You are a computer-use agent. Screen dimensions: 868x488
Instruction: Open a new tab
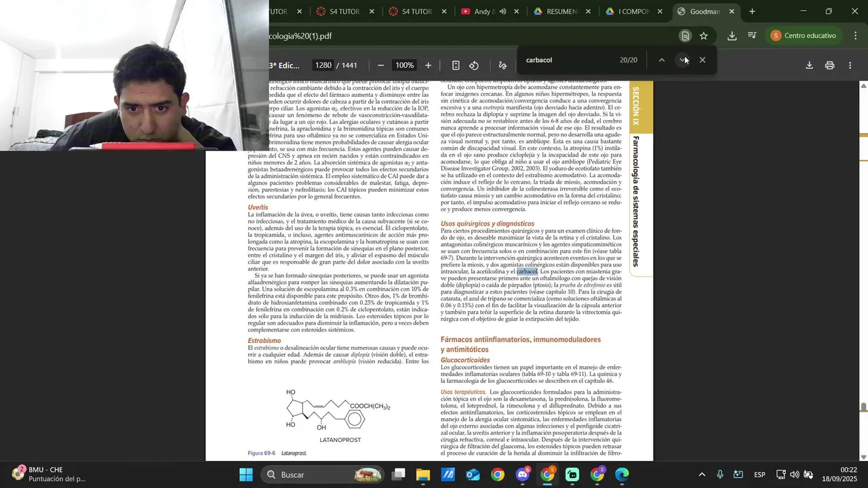point(752,12)
